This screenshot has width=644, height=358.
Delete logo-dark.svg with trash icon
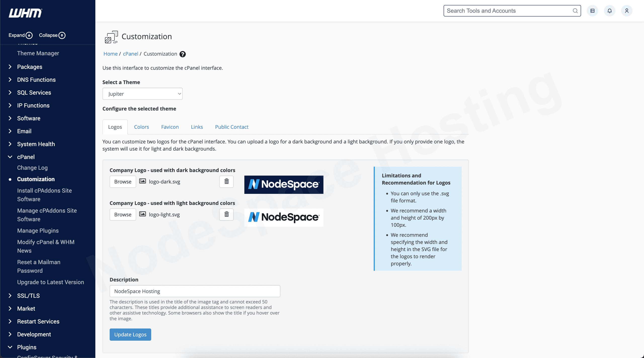tap(226, 182)
